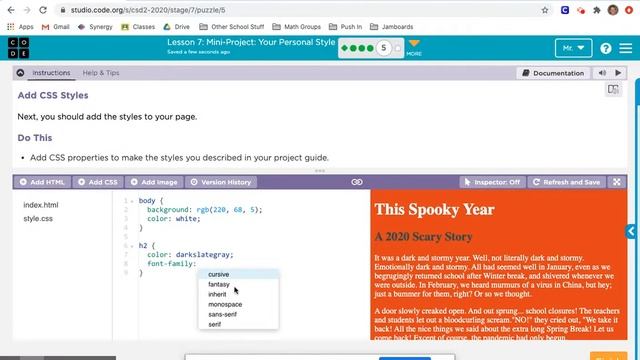
Task: Click the Add Image button
Action: tap(154, 182)
